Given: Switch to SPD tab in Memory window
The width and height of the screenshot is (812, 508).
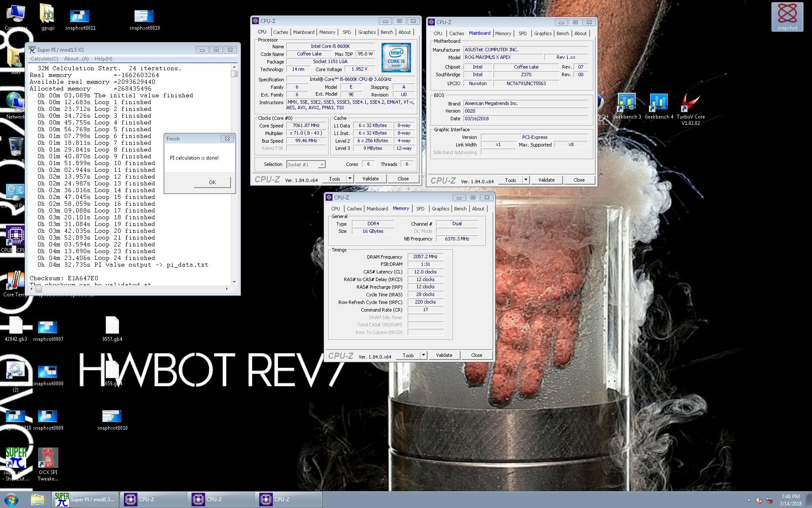Looking at the screenshot, I should pyautogui.click(x=420, y=209).
